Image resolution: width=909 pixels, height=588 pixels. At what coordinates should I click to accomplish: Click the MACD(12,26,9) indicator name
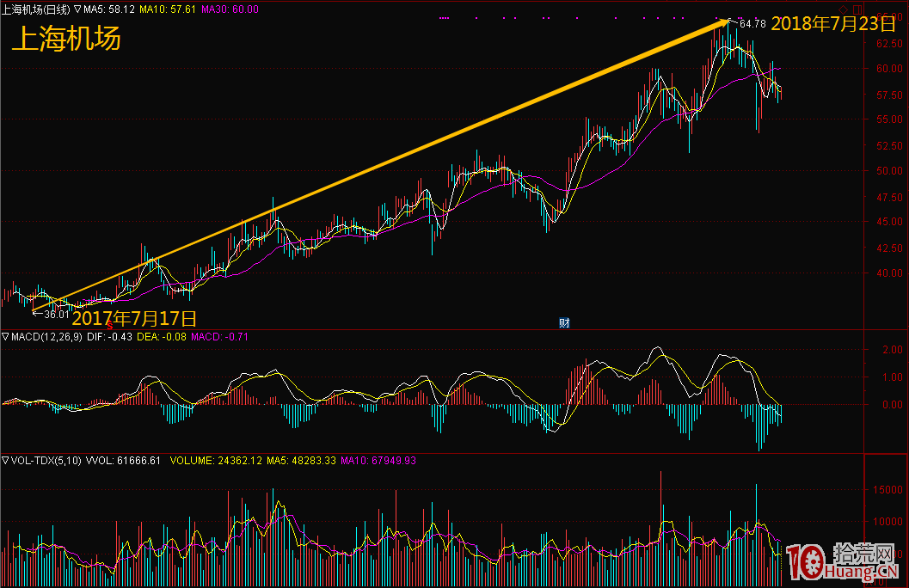click(46, 337)
